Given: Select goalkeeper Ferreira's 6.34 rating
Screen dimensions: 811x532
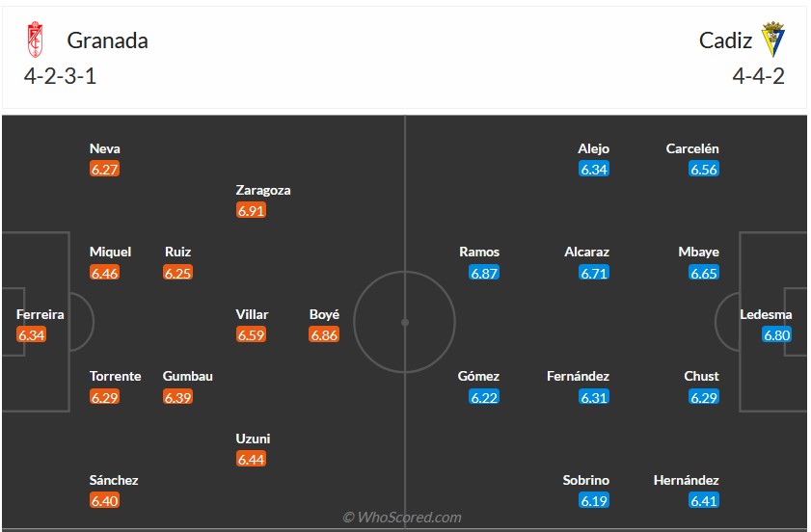Looking at the screenshot, I should [31, 335].
